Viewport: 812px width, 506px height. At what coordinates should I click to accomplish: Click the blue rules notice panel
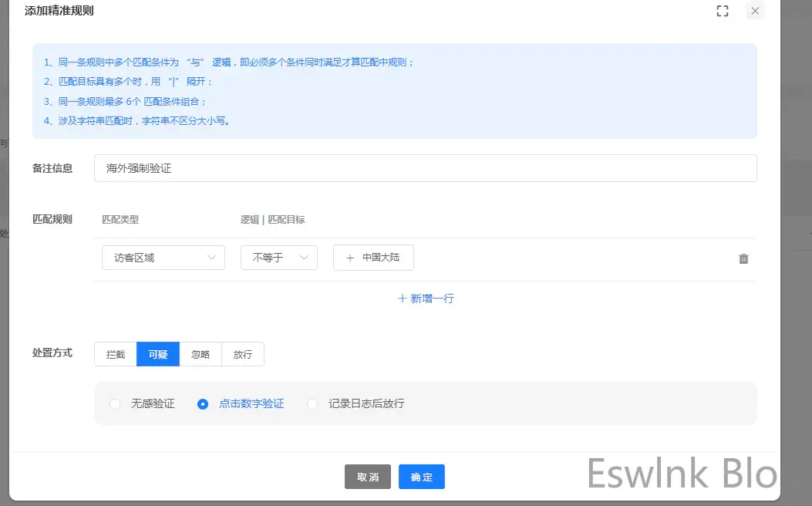pos(394,91)
